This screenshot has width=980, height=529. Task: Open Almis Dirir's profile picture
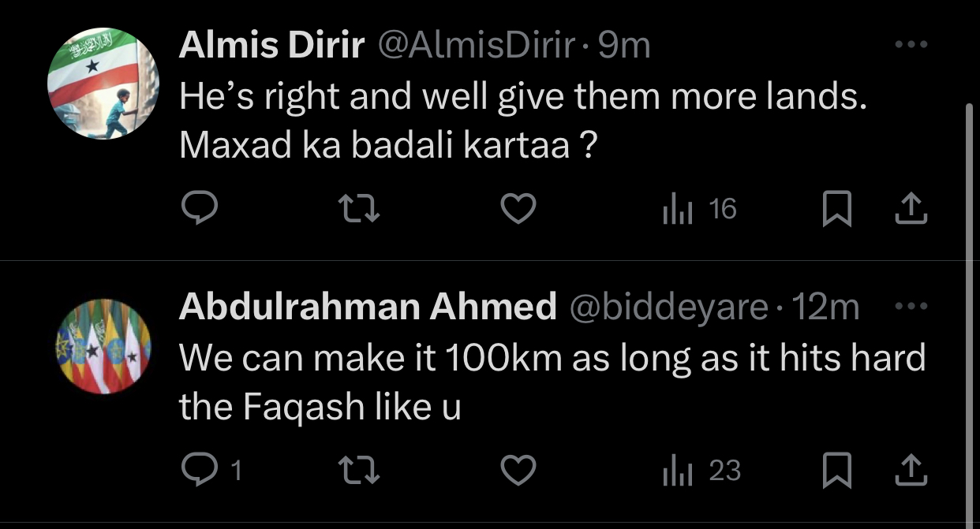point(104,84)
